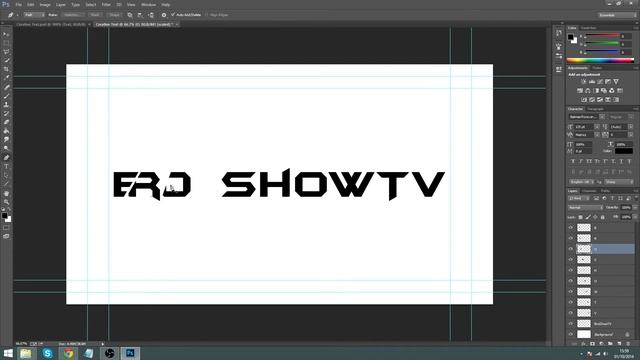Hide the Background layer
The height and width of the screenshot is (360, 640).
tap(571, 334)
